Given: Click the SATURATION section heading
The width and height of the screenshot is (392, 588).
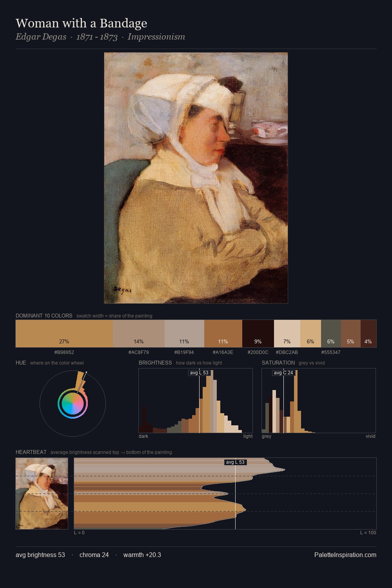Looking at the screenshot, I should tap(278, 363).
